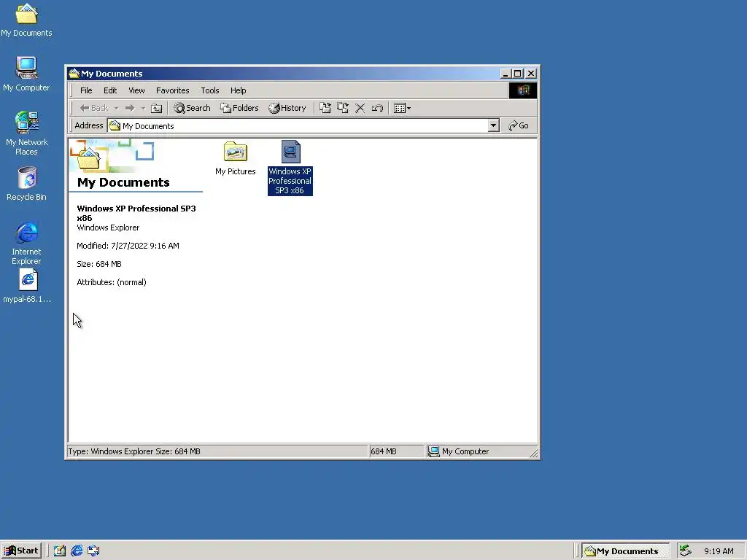Click the Copy To toolbar icon

coord(343,108)
